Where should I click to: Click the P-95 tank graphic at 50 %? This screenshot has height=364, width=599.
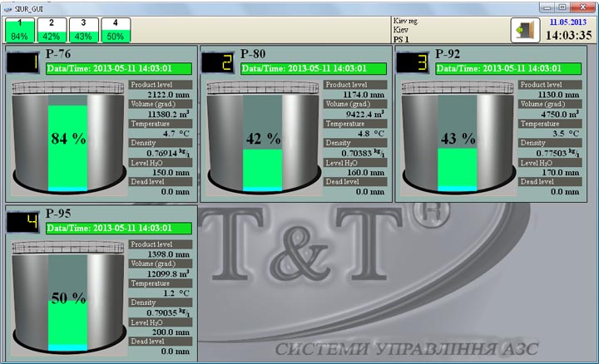coord(68,298)
